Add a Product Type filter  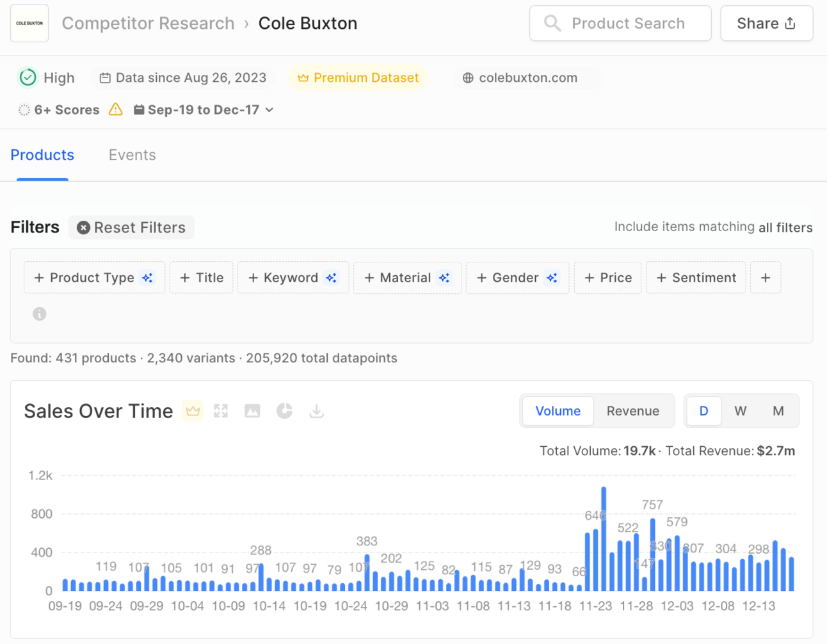coord(94,278)
